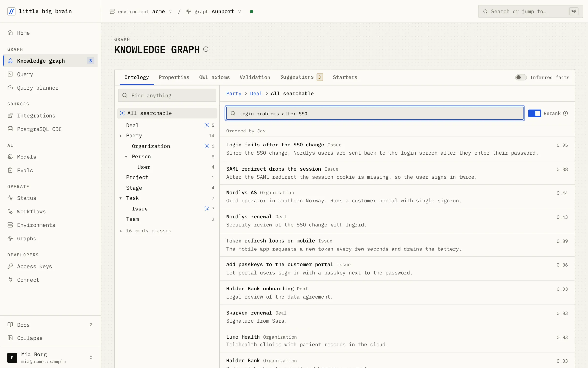Open the Nordlys renewal deal result

click(x=397, y=221)
